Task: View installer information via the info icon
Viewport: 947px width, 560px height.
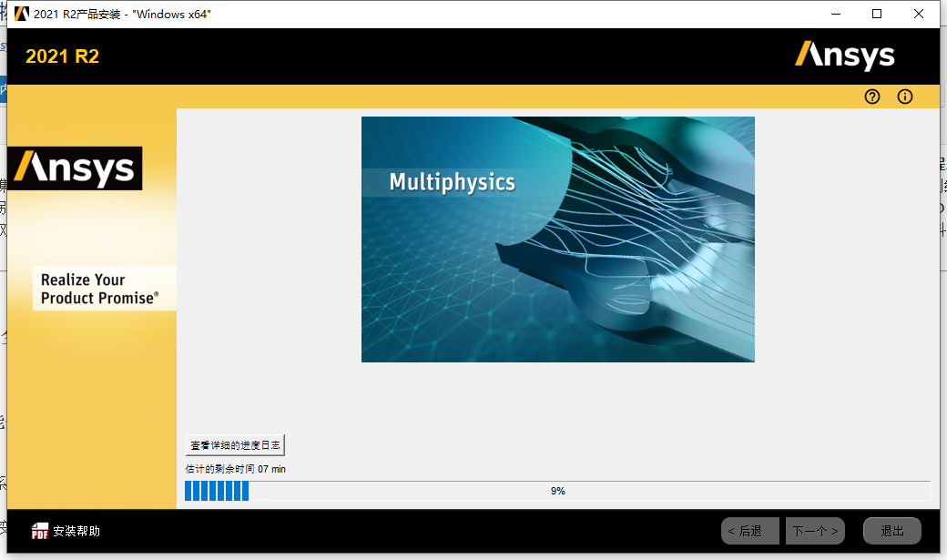Action: [904, 97]
